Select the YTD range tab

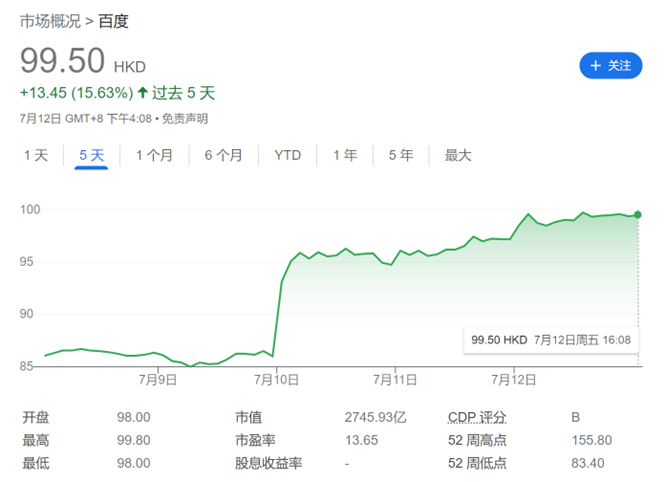tap(288, 155)
